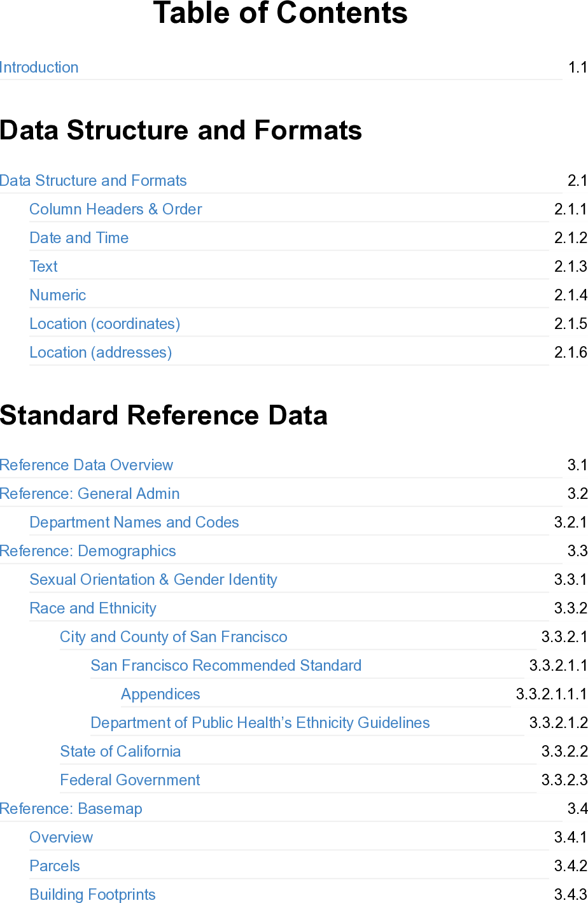588x903 pixels.
Task: Open Location (coordinates) section
Action: (x=105, y=324)
